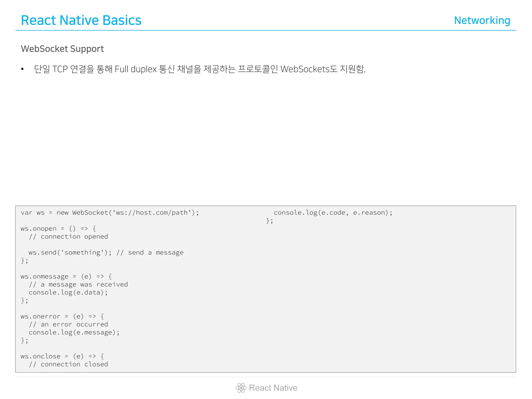
Task: Click the 'console.log(e.message);' line
Action: tap(74, 332)
